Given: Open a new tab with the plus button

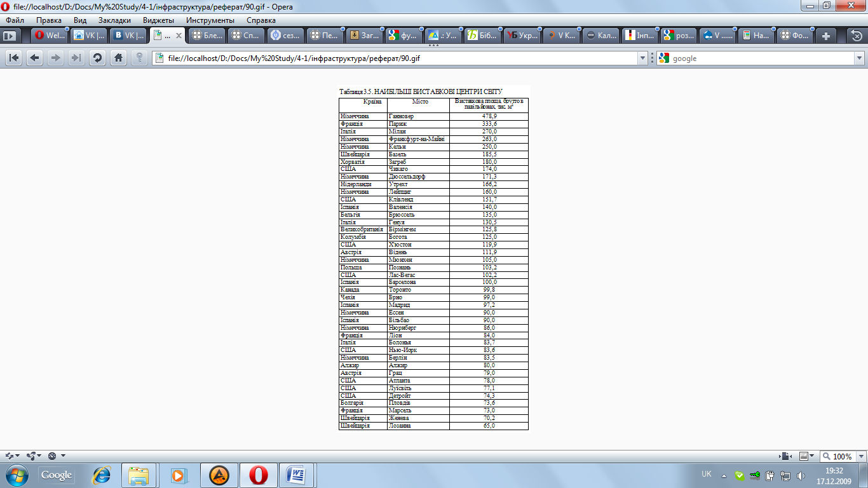Looking at the screenshot, I should (x=826, y=36).
